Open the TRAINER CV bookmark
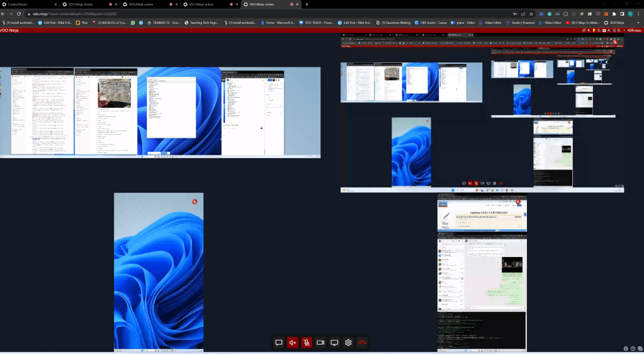Viewport: 644px width, 354px height. pyautogui.click(x=164, y=23)
